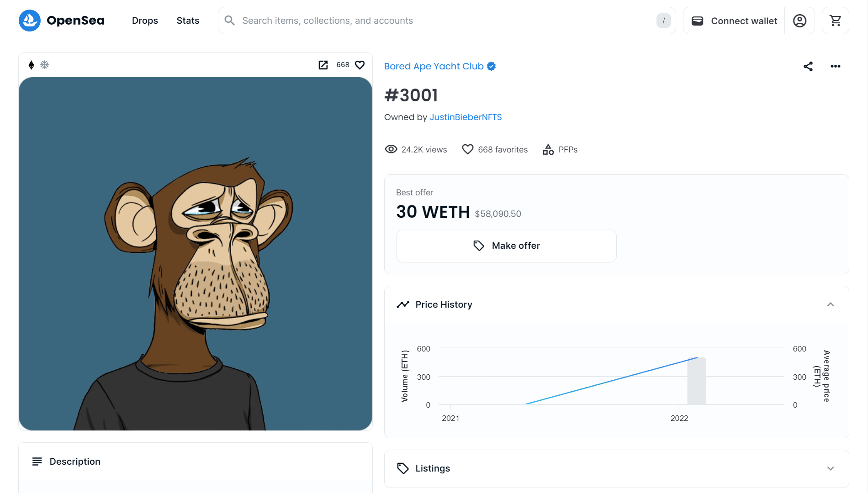Click the Ethereum chain icon
Screen dimensions: 868x493
31,65
